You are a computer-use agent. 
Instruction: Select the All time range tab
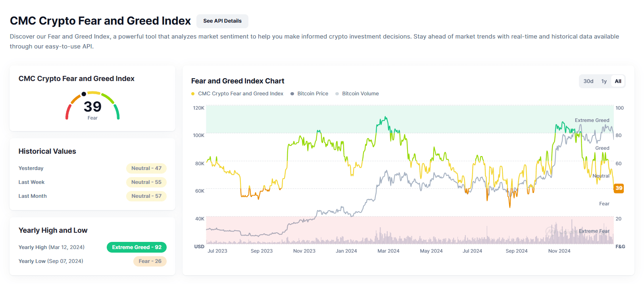(x=618, y=81)
